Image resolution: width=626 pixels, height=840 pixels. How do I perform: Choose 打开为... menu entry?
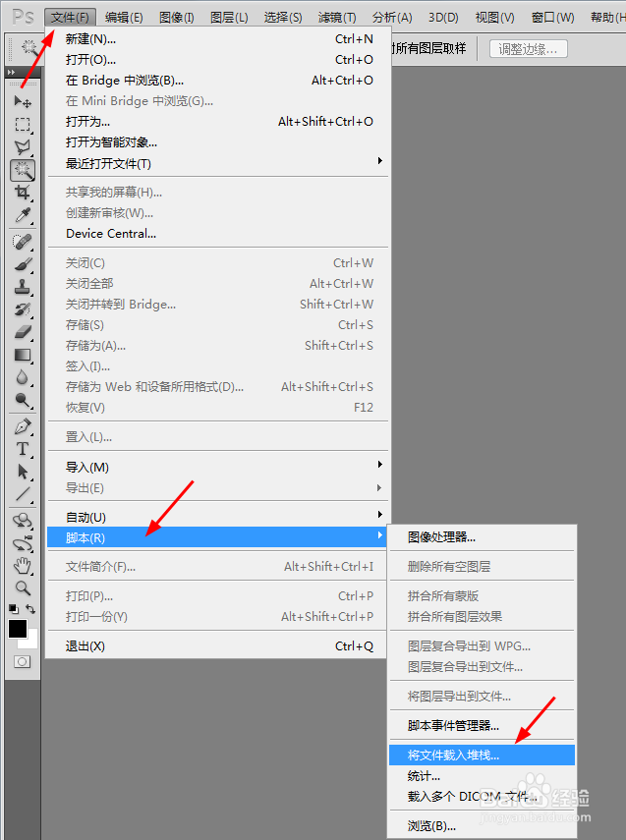217,122
